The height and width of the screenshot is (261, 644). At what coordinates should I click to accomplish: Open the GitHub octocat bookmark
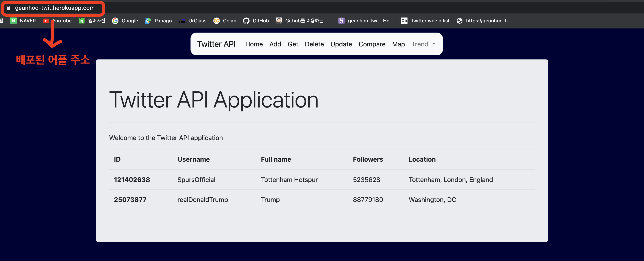click(246, 21)
